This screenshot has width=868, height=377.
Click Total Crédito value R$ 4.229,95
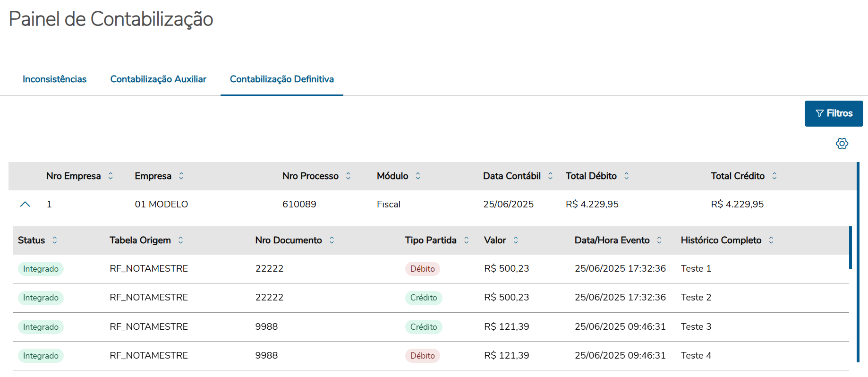pyautogui.click(x=738, y=204)
